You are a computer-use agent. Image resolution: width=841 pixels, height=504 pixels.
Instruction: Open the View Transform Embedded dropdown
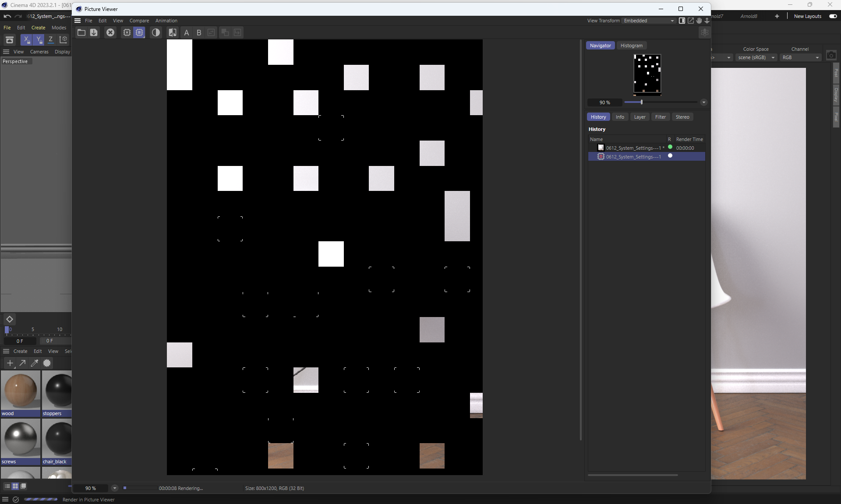[x=649, y=21]
